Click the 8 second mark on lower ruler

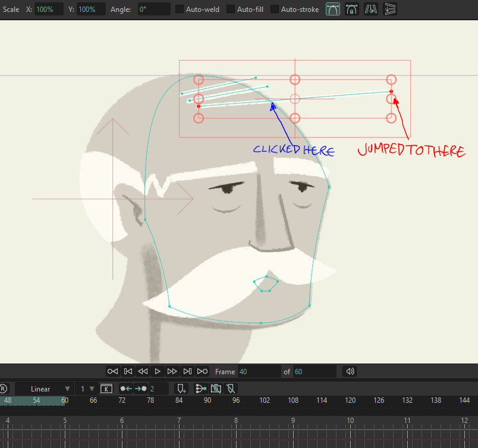click(236, 421)
